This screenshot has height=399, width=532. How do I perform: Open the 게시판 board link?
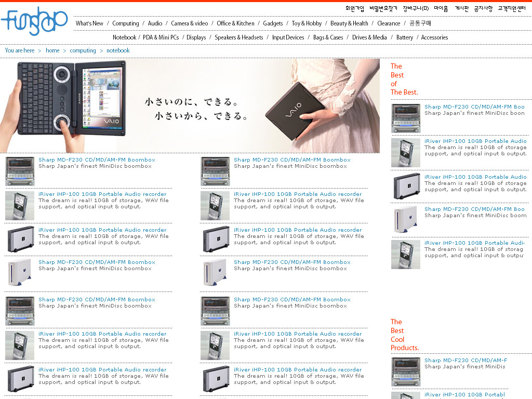[x=461, y=8]
